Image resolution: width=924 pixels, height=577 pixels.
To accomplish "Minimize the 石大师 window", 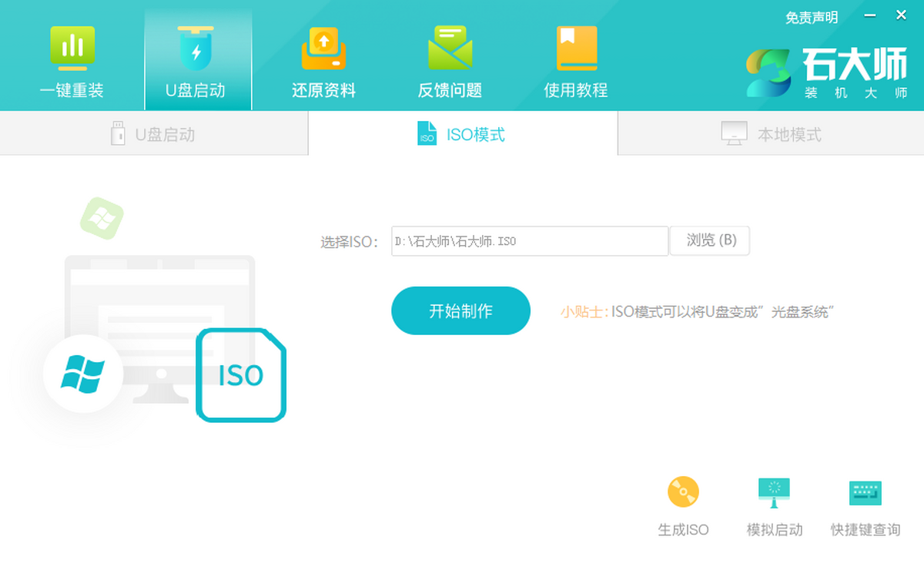I will [870, 15].
